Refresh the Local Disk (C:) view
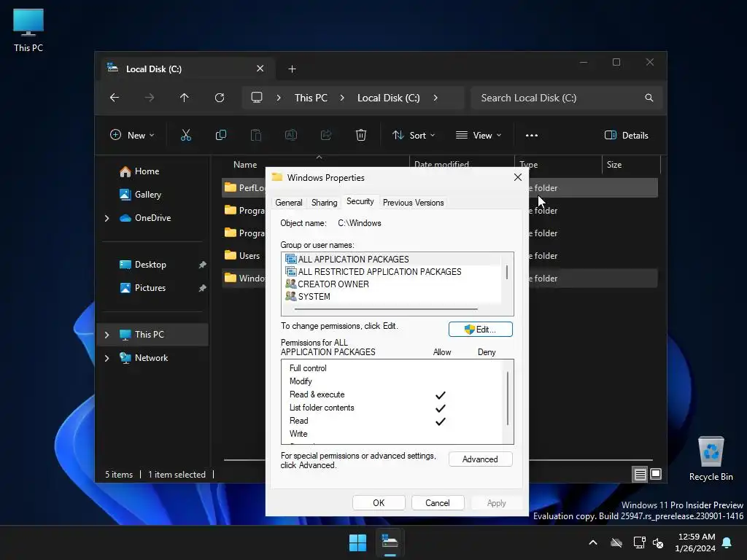This screenshot has width=747, height=560. point(220,98)
